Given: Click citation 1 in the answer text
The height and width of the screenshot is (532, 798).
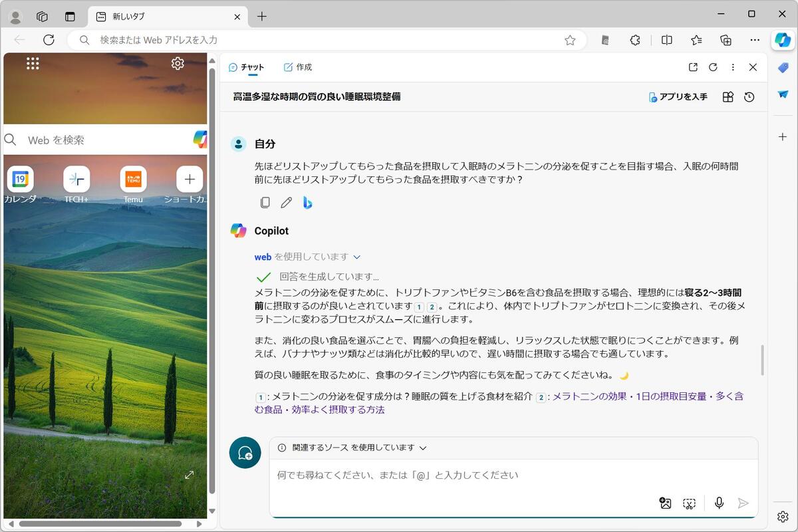Looking at the screenshot, I should pos(419,307).
